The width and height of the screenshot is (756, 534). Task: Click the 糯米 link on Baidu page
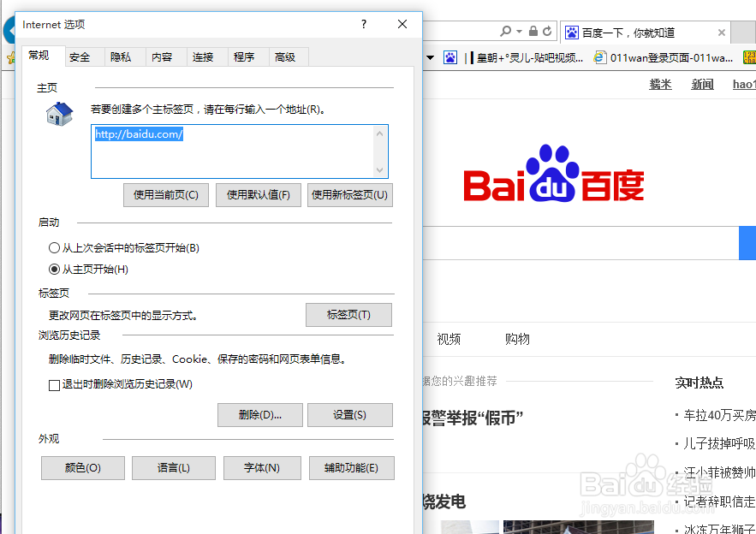coord(660,85)
